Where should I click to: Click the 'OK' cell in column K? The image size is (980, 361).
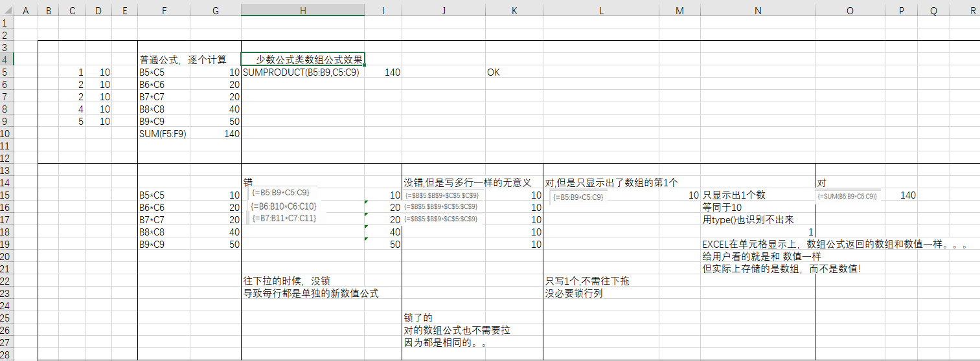[494, 72]
